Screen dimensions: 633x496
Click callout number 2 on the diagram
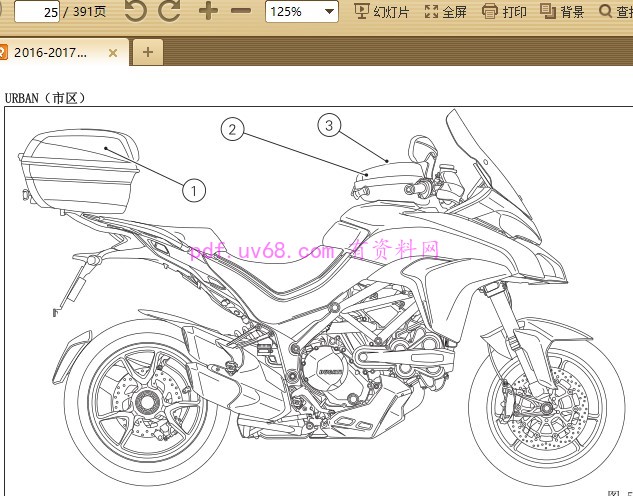pyautogui.click(x=232, y=129)
